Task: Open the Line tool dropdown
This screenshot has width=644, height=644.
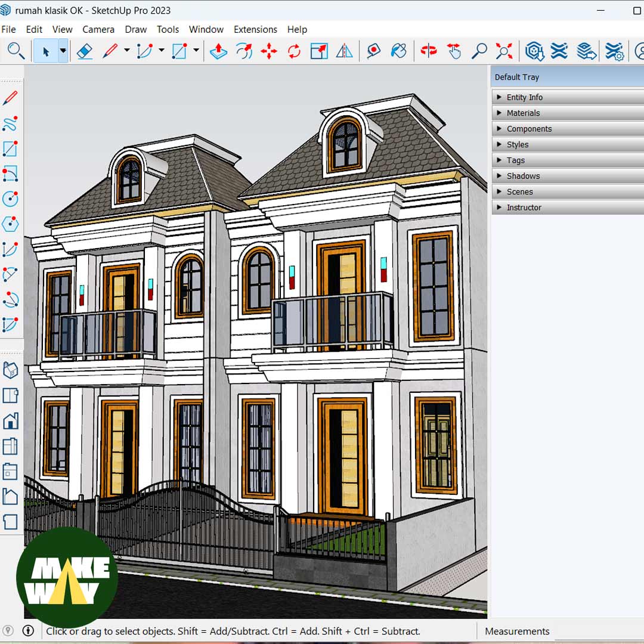Action: pos(125,51)
